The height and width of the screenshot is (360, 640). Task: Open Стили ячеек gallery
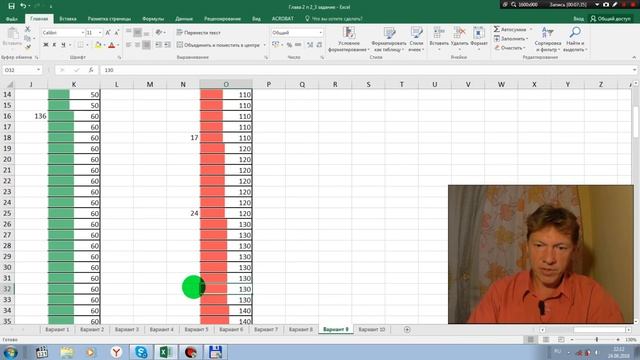(416, 40)
